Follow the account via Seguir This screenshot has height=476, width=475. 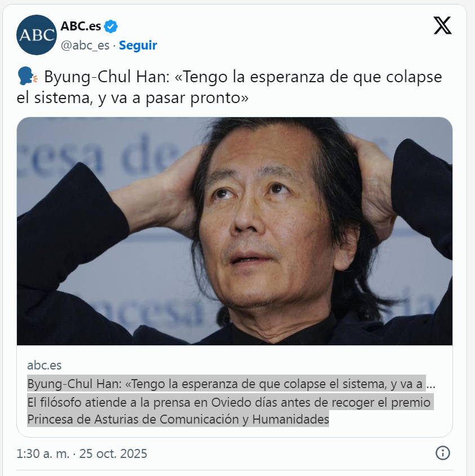click(x=138, y=45)
